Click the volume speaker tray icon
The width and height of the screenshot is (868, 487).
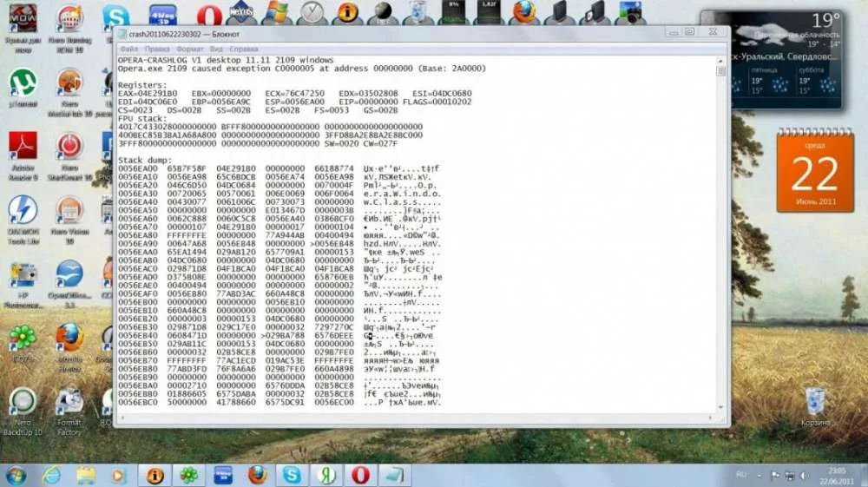[x=805, y=476]
